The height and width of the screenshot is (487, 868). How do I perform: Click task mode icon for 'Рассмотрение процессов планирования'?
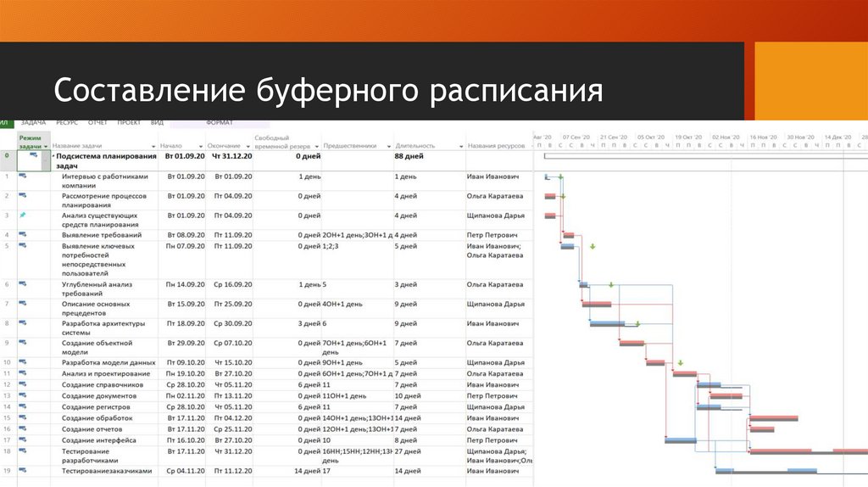[23, 195]
